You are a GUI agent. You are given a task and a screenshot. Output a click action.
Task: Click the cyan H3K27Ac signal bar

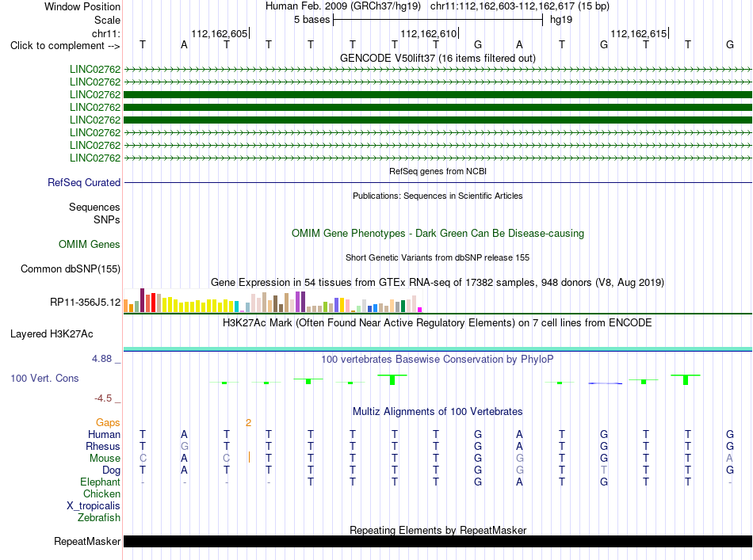(x=438, y=349)
